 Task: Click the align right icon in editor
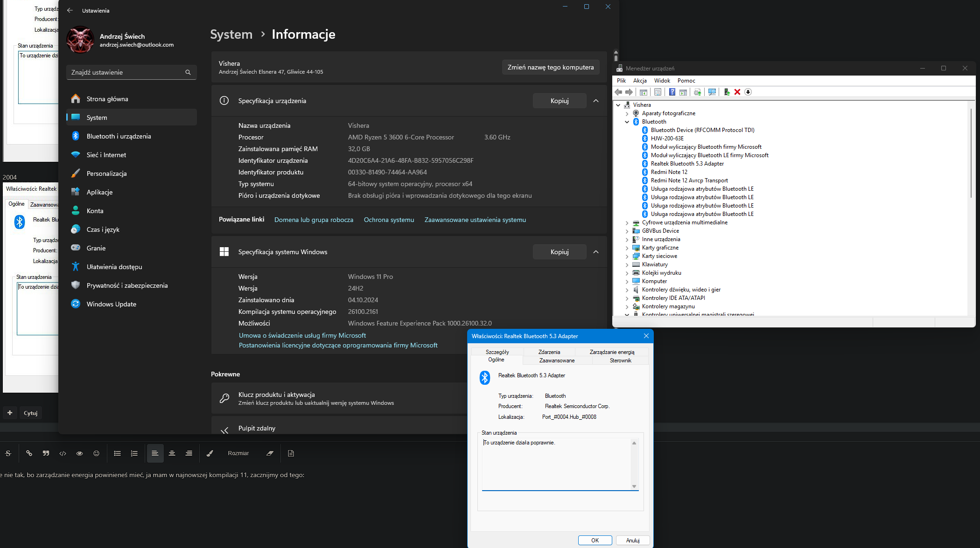pos(189,453)
